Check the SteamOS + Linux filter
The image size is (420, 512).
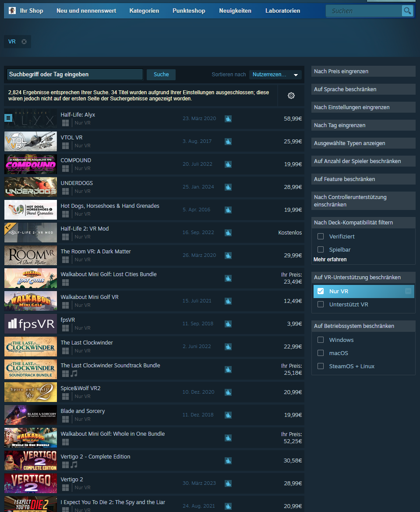[321, 366]
